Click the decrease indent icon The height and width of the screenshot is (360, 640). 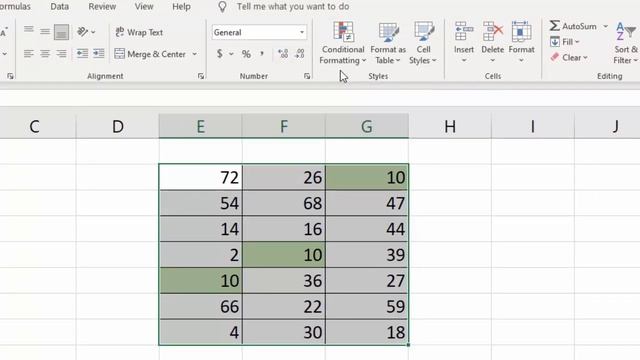[x=82, y=53]
